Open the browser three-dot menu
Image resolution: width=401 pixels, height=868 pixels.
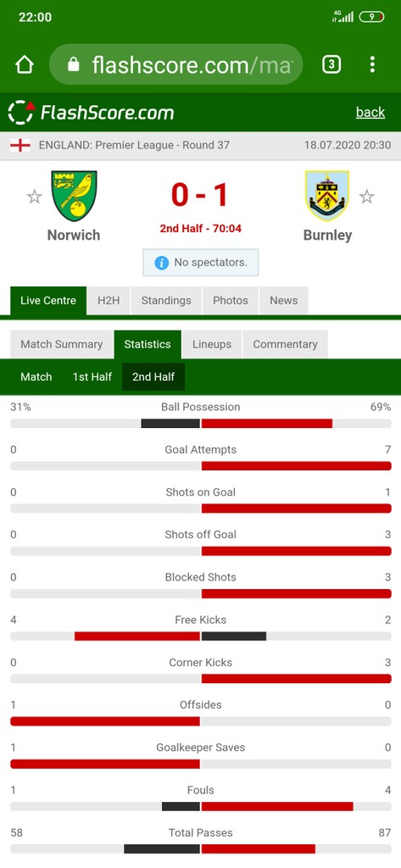tap(372, 64)
